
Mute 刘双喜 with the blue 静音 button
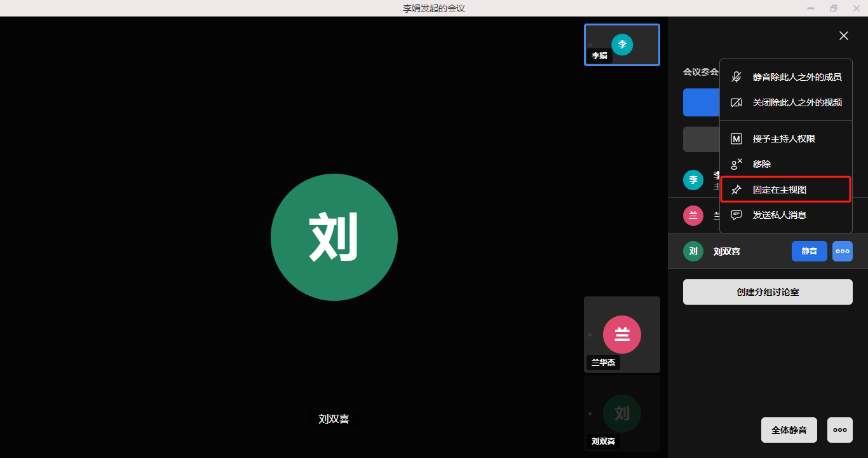(x=809, y=251)
